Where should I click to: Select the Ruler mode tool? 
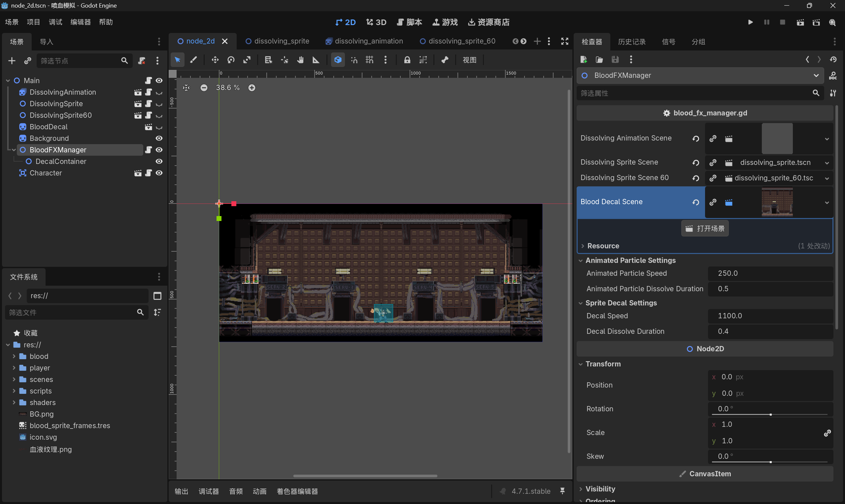click(x=316, y=60)
